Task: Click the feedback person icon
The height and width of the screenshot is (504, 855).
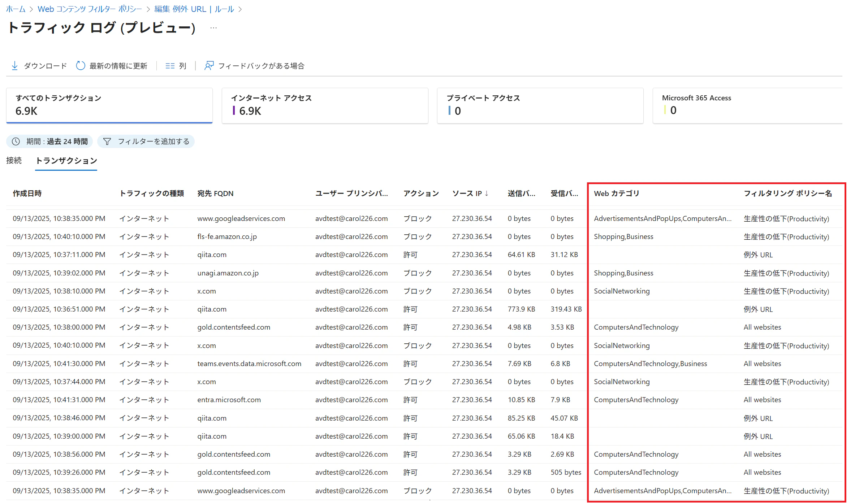Action: point(209,66)
